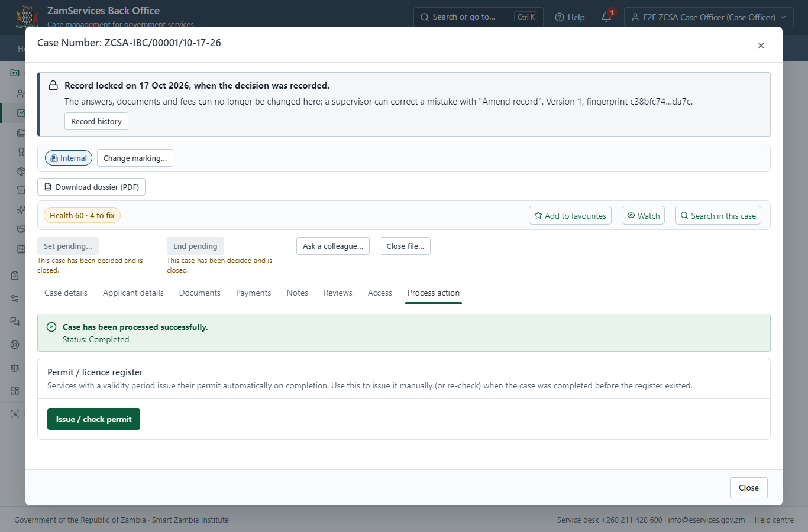Viewport: 808px width, 532px height.
Task: Click the search magnifier icon in top bar
Action: pyautogui.click(x=425, y=17)
